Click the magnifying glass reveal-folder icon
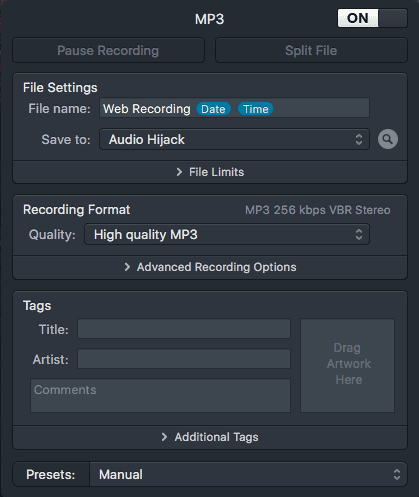Image resolution: width=419 pixels, height=497 pixels. [388, 139]
